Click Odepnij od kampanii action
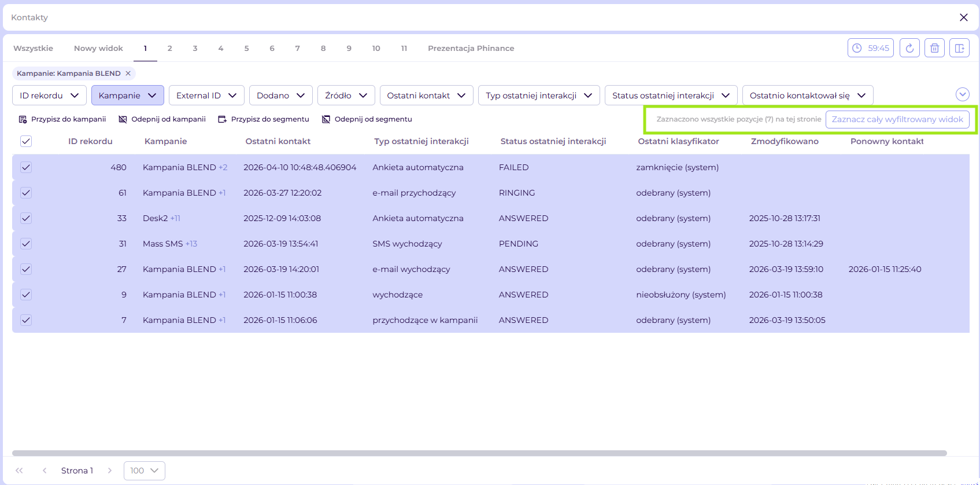980x485 pixels. point(162,119)
